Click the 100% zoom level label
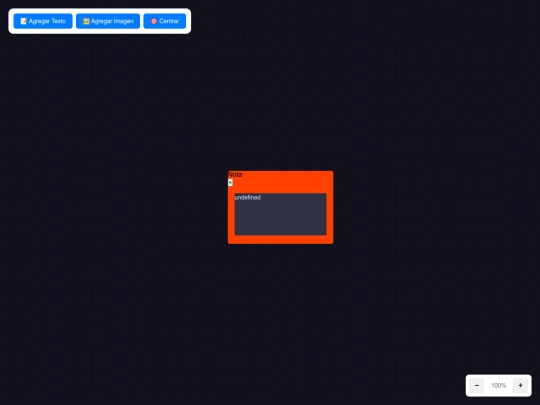 [498, 385]
